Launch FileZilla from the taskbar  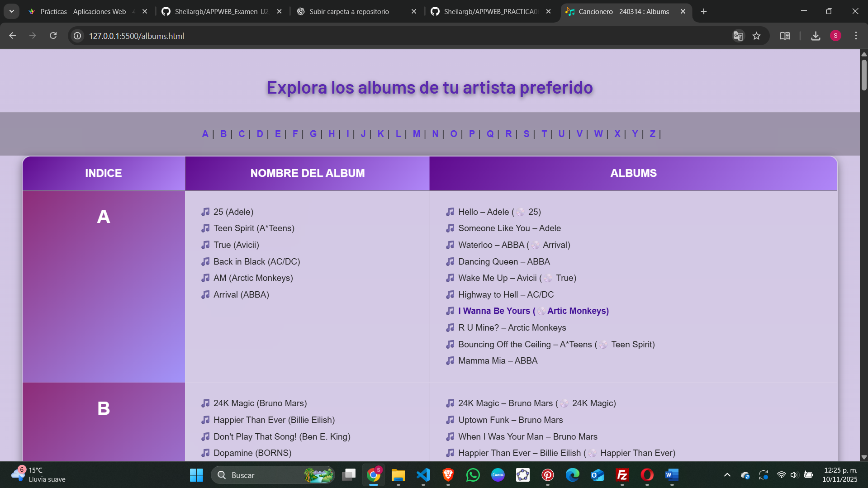[622, 475]
